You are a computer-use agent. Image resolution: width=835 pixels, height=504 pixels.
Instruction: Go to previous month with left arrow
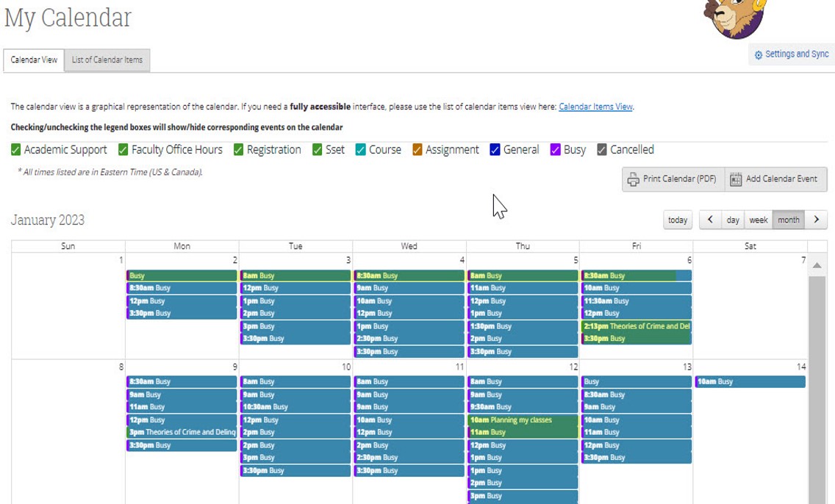(710, 220)
